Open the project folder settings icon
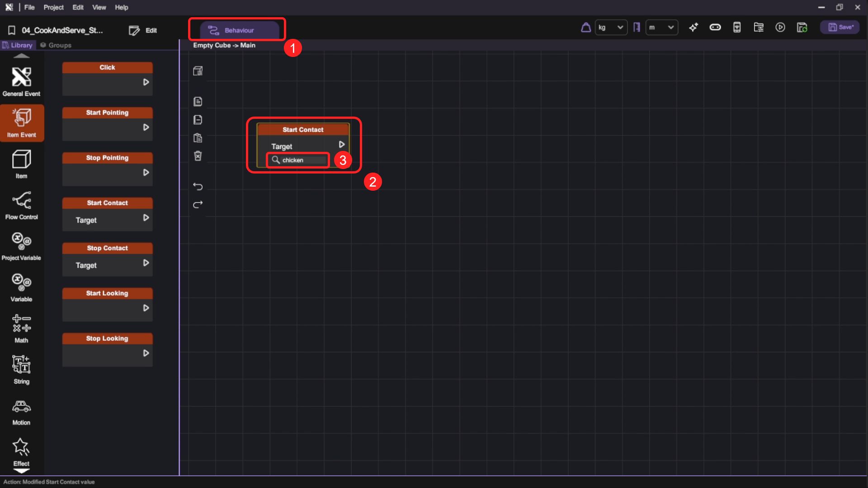868x488 pixels. click(759, 28)
